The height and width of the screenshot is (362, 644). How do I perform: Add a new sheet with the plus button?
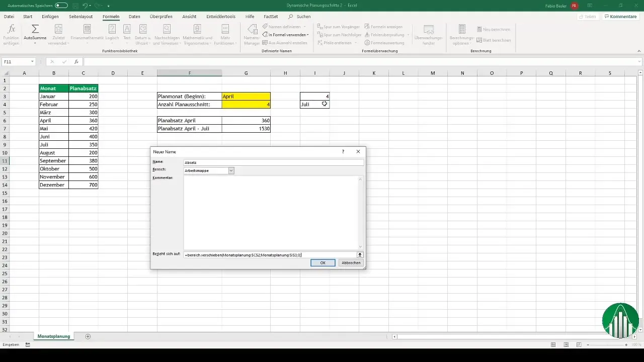[x=88, y=336]
